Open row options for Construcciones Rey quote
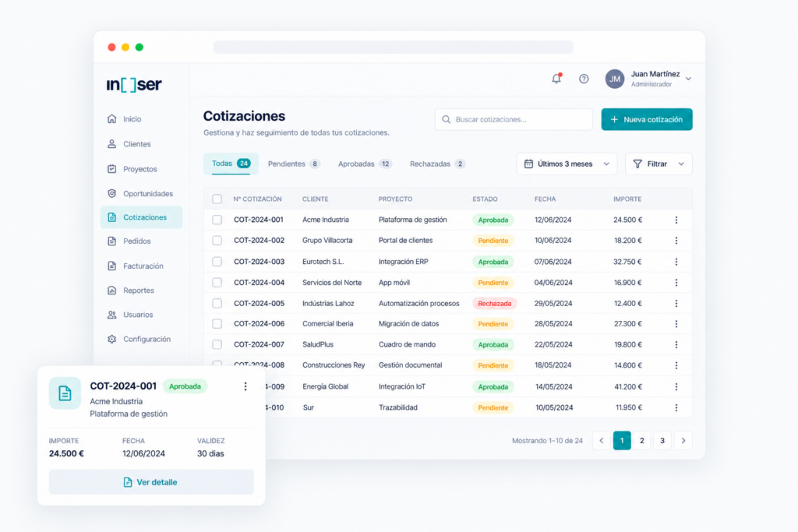This screenshot has width=798, height=532. click(676, 365)
